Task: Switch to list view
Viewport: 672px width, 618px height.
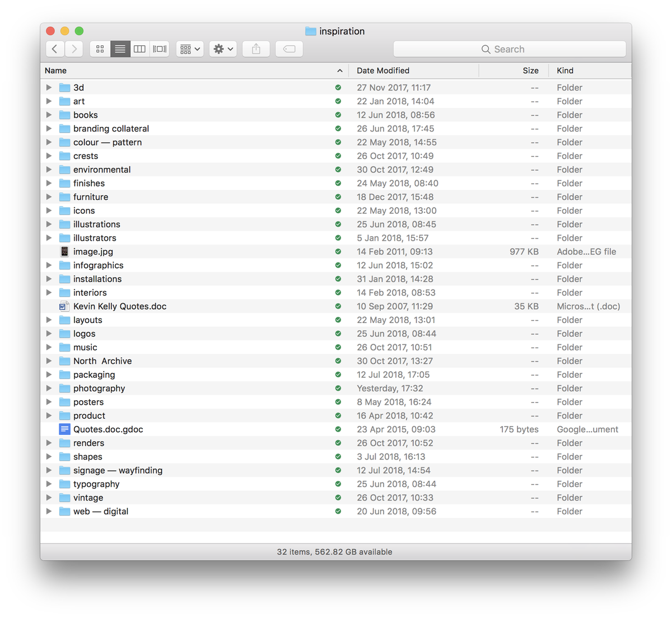Action: [120, 49]
